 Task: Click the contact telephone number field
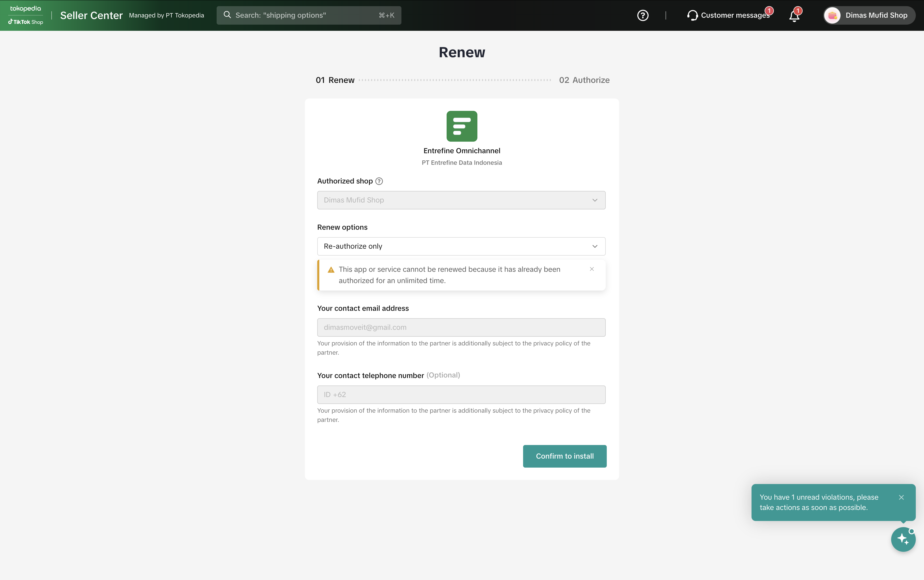point(461,395)
